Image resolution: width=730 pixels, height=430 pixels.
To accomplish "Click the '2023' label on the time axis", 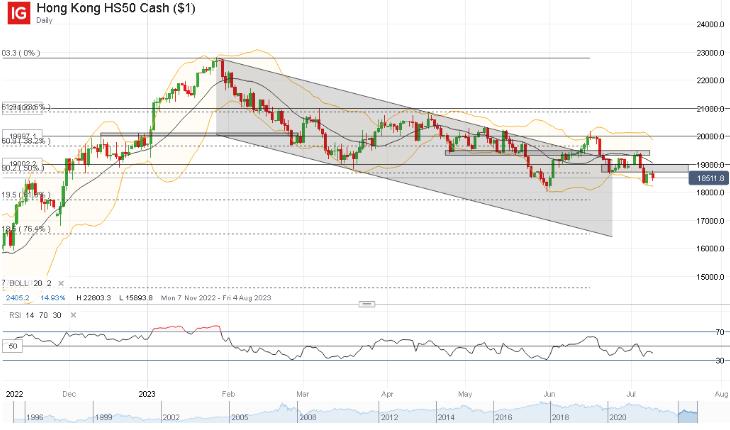I will [x=147, y=394].
